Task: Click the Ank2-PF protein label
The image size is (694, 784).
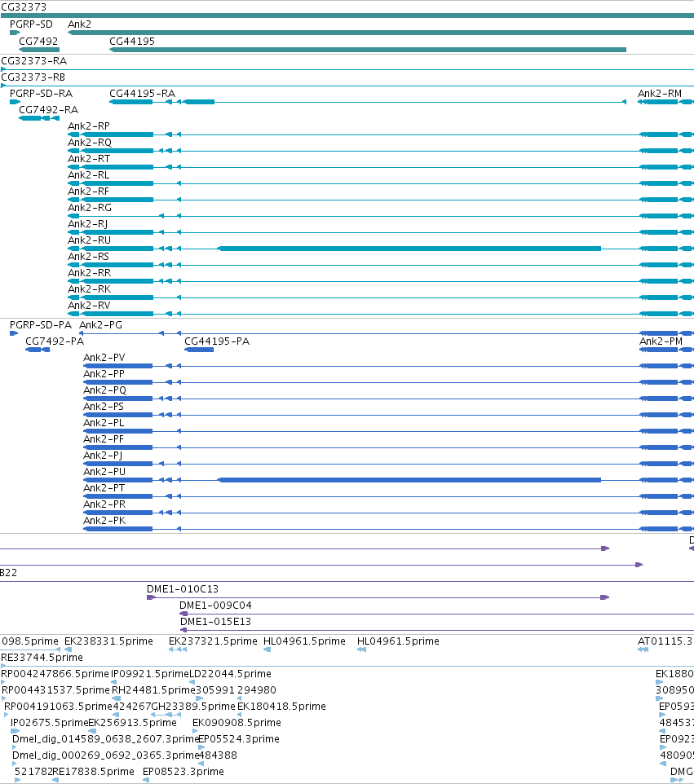Action: click(x=103, y=439)
